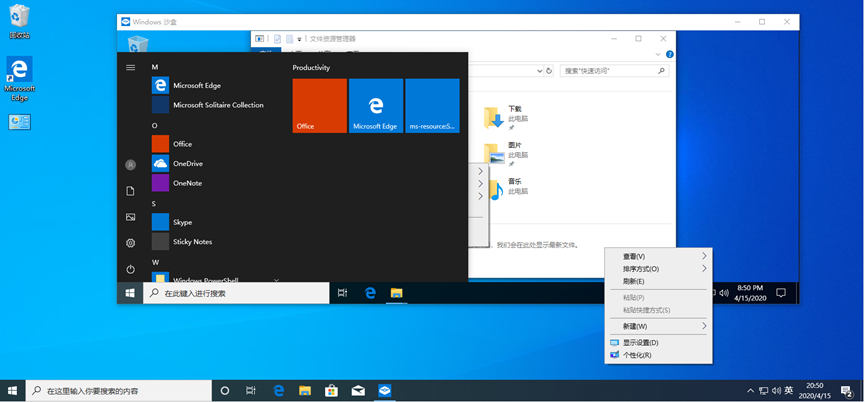This screenshot has width=865, height=402.
Task: Expand the Start menu hamburger button
Action: coord(131,67)
